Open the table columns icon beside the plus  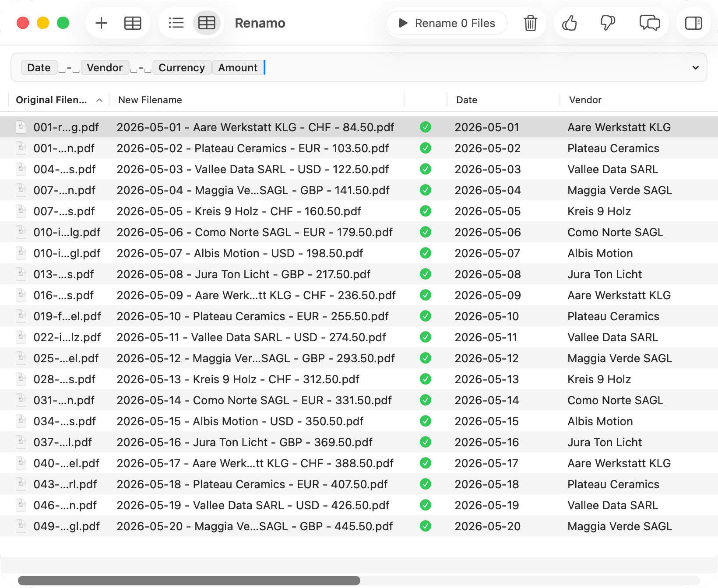coord(133,23)
